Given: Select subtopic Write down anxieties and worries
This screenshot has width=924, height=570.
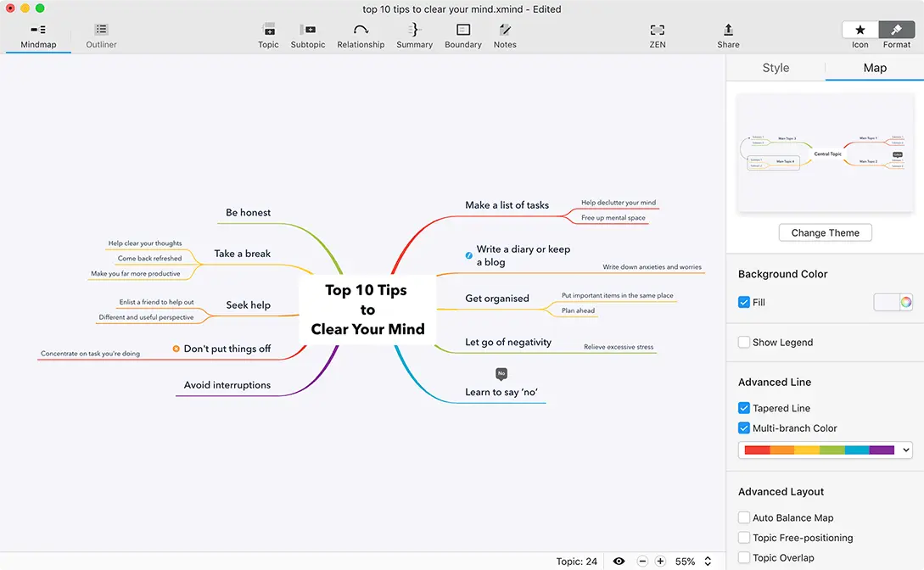Looking at the screenshot, I should 652,266.
